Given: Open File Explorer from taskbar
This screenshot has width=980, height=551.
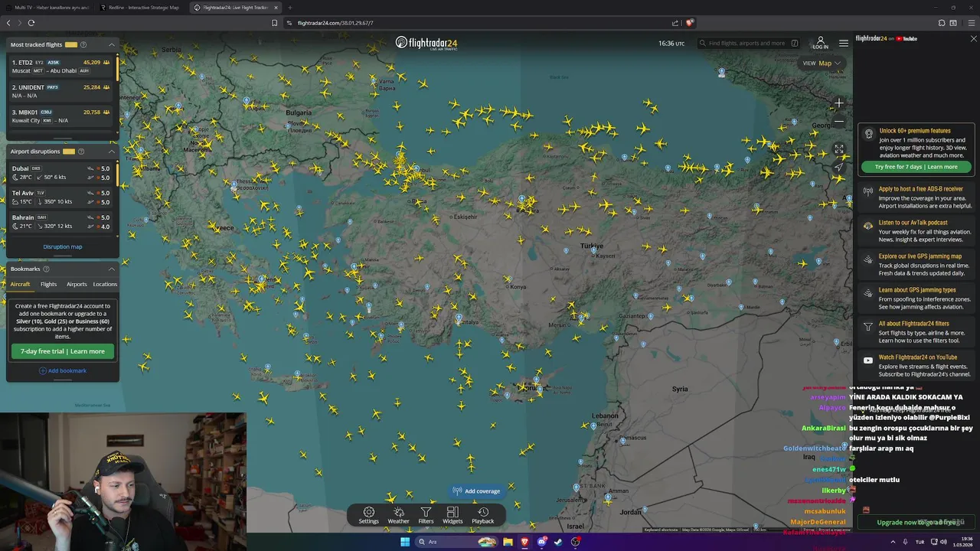Looking at the screenshot, I should point(507,542).
